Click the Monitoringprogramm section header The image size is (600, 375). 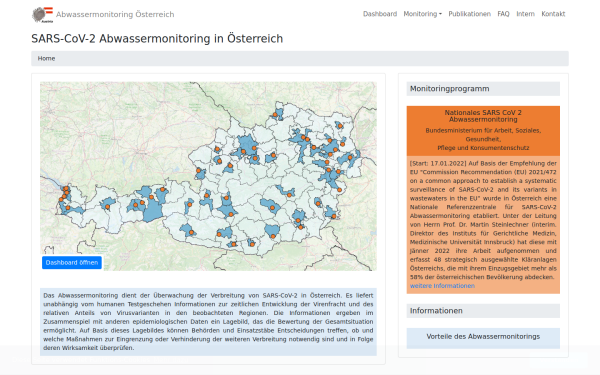coord(483,89)
